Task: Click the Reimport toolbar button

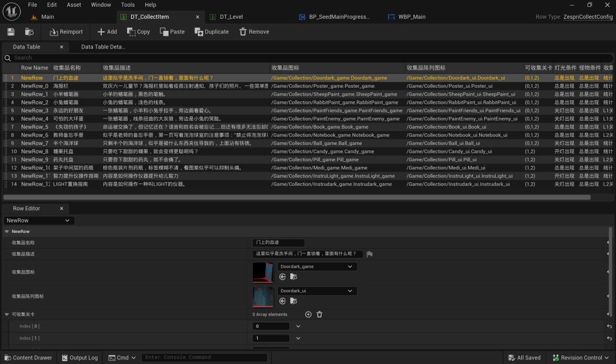Action: tap(66, 32)
